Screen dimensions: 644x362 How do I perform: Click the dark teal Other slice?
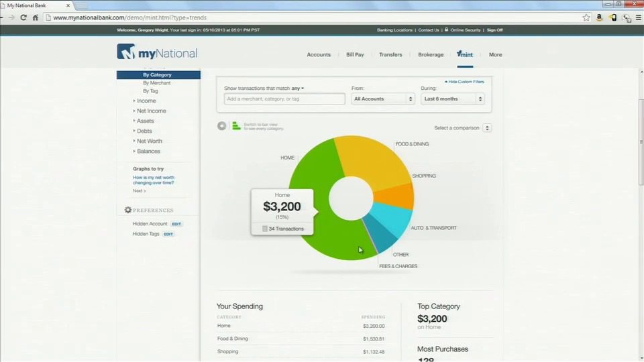[x=381, y=234]
